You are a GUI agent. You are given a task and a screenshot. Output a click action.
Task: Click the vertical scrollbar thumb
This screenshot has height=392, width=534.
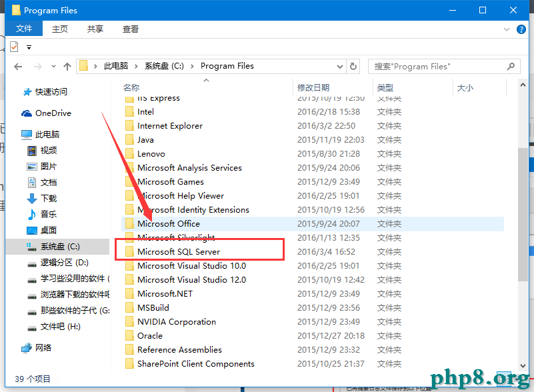[523, 215]
